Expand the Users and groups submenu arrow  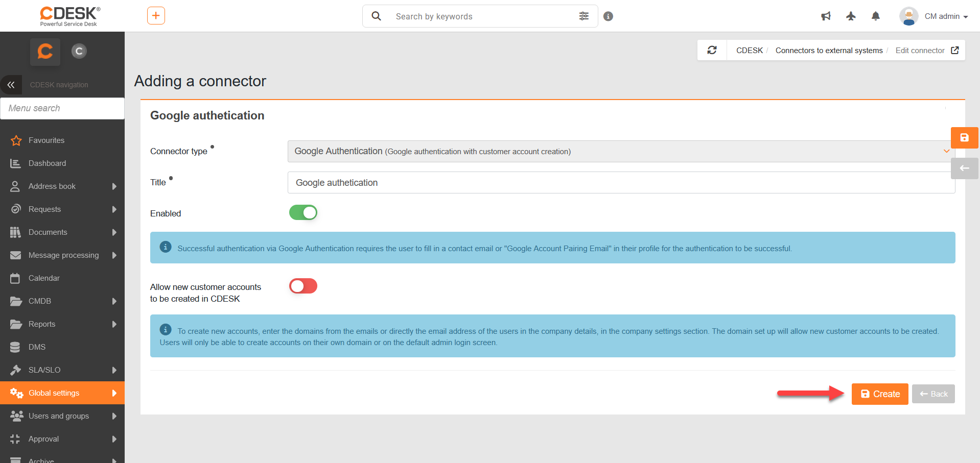[114, 416]
